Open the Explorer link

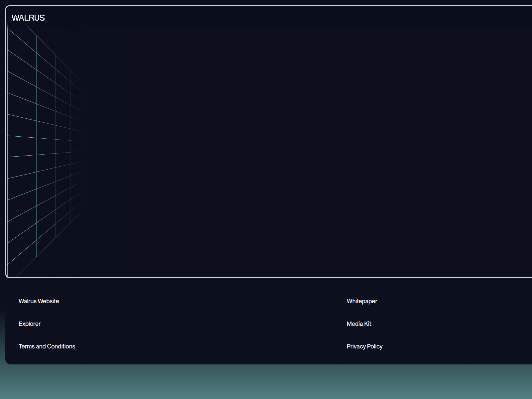pos(30,324)
